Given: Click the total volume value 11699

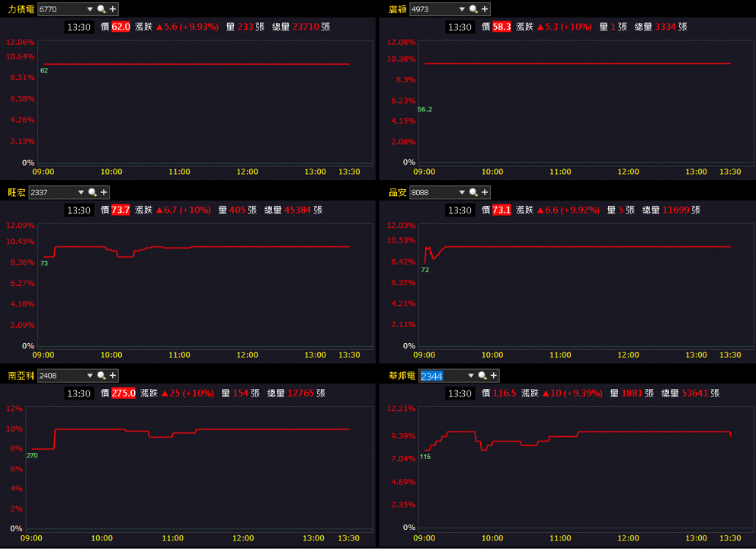Looking at the screenshot, I should [676, 210].
